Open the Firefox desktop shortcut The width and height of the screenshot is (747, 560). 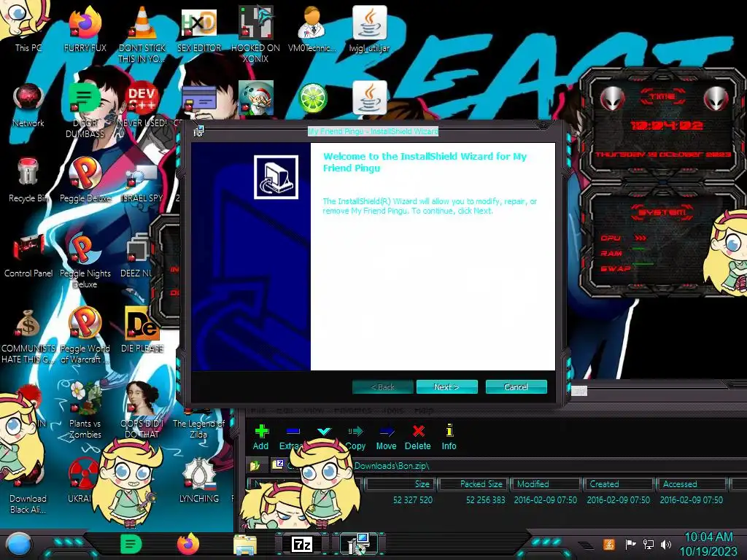click(x=85, y=28)
